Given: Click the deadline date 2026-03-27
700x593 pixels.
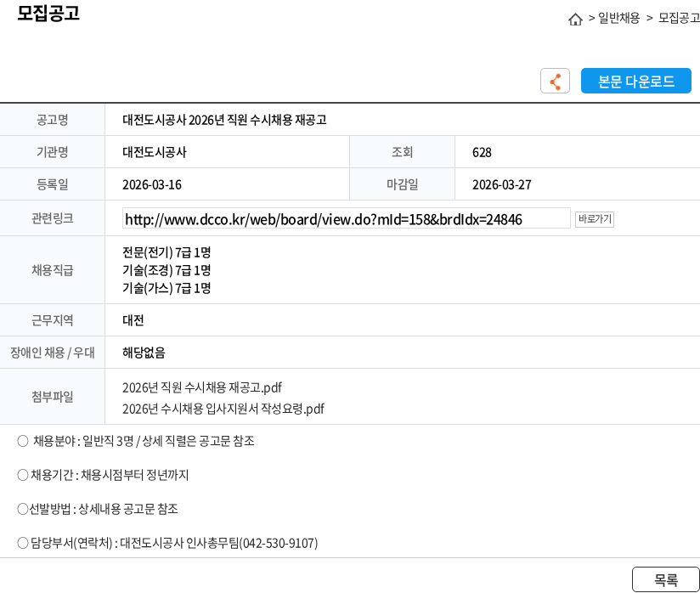Looking at the screenshot, I should [x=502, y=185].
